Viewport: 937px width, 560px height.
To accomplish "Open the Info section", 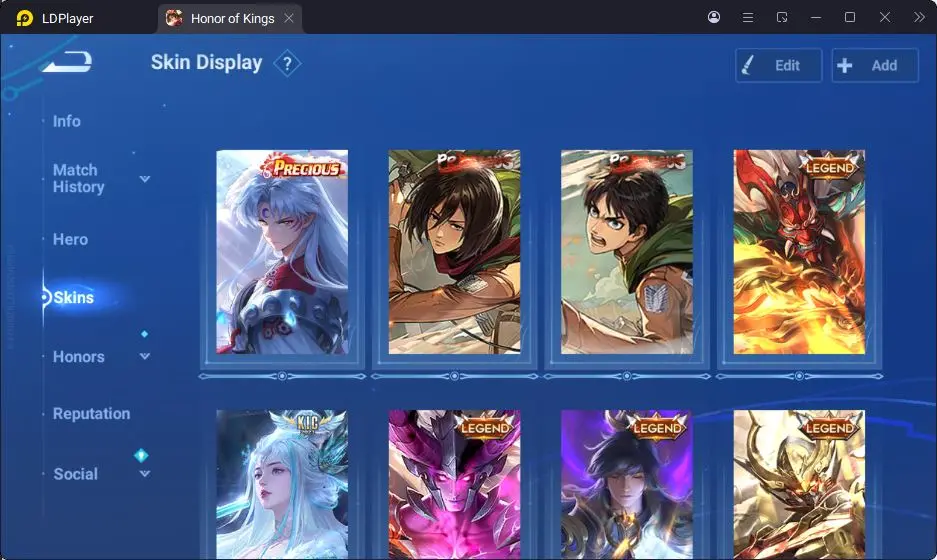I will tap(66, 121).
